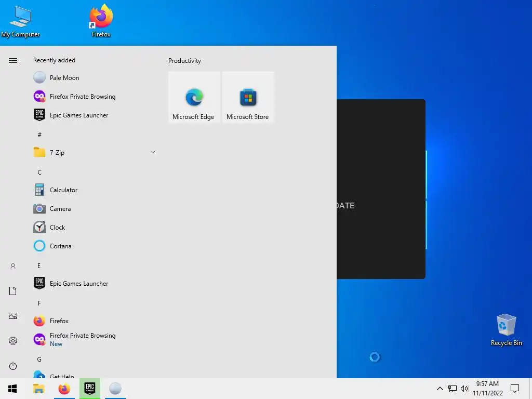The width and height of the screenshot is (532, 399).
Task: Show hidden system tray icons
Action: coord(440,389)
